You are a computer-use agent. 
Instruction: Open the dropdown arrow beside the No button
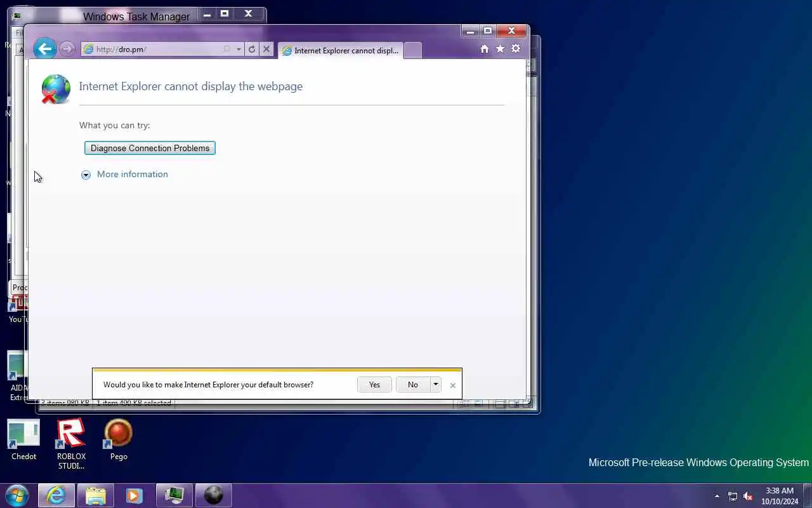tap(435, 384)
